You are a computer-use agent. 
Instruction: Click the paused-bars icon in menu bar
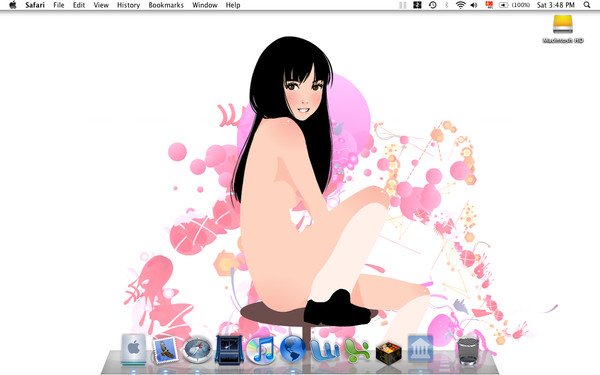[403, 5]
